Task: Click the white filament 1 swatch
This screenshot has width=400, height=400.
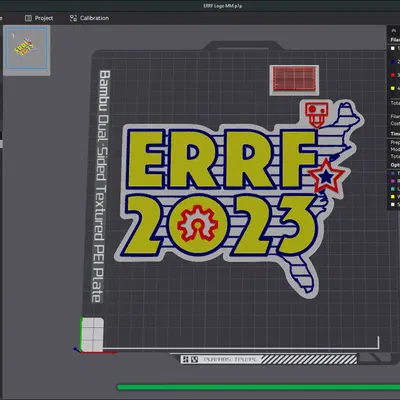Action: (393, 48)
